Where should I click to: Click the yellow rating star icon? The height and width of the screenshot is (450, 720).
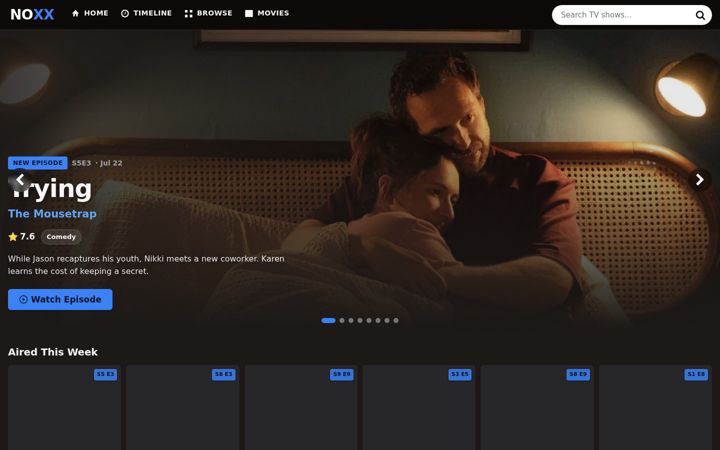(13, 236)
